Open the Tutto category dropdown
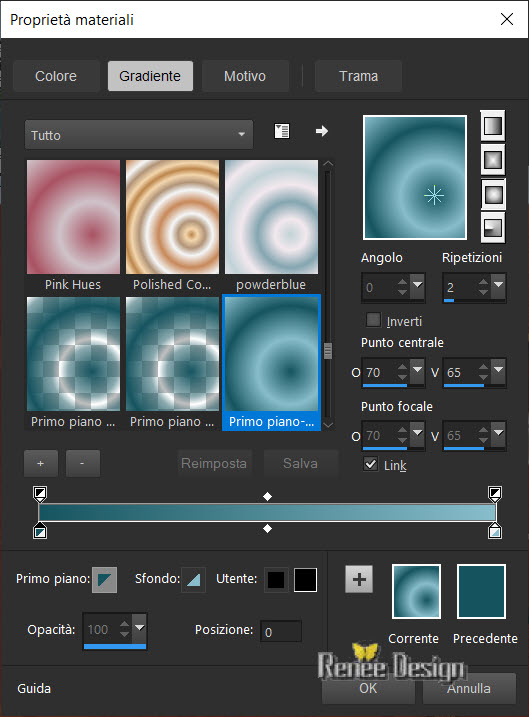 [x=139, y=135]
